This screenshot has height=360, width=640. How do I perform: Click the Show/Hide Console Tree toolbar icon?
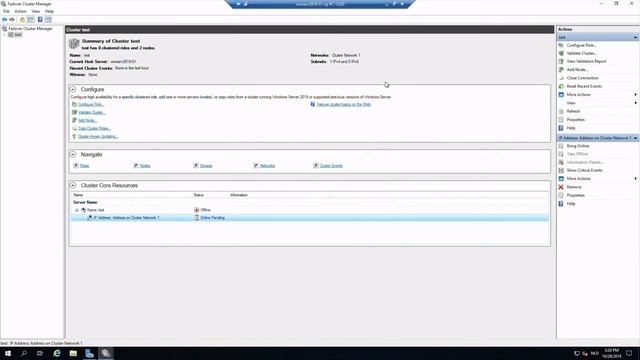pyautogui.click(x=31, y=20)
